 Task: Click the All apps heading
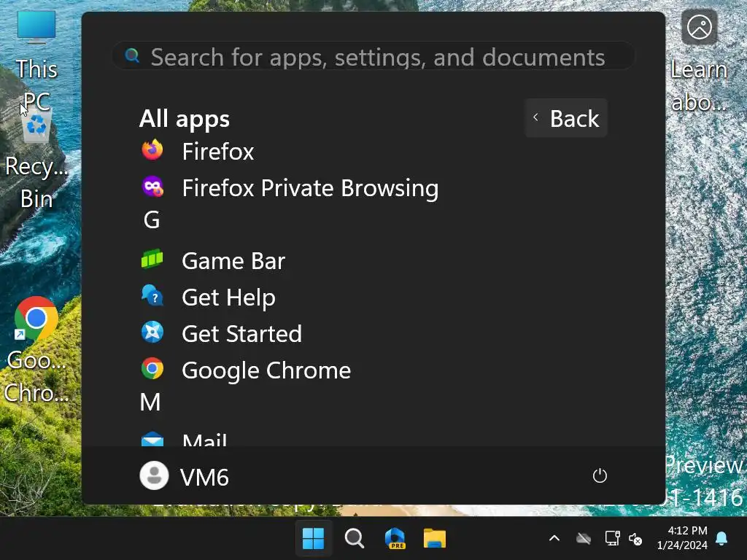[185, 119]
